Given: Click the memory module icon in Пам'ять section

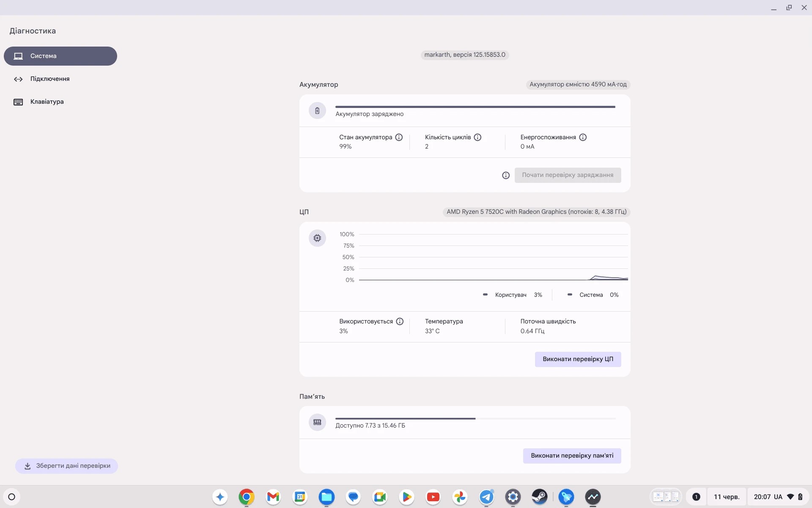Looking at the screenshot, I should 317,422.
